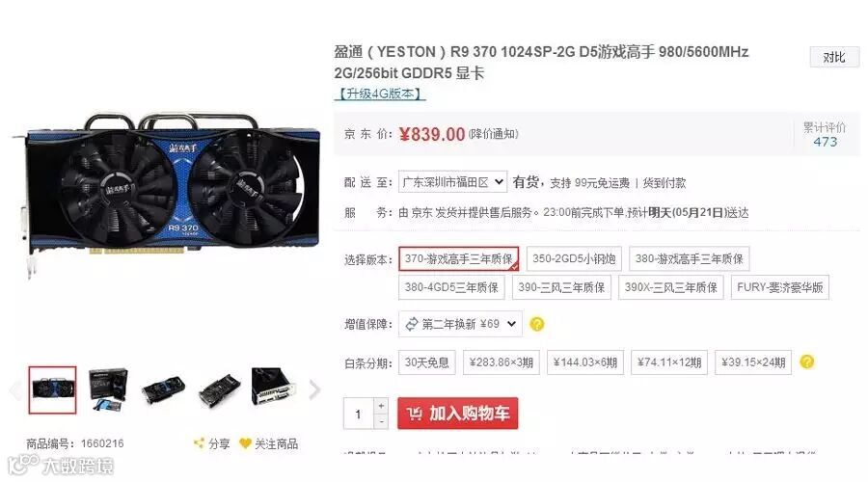Click the 对比 compare button
The width and height of the screenshot is (868, 482).
834,57
